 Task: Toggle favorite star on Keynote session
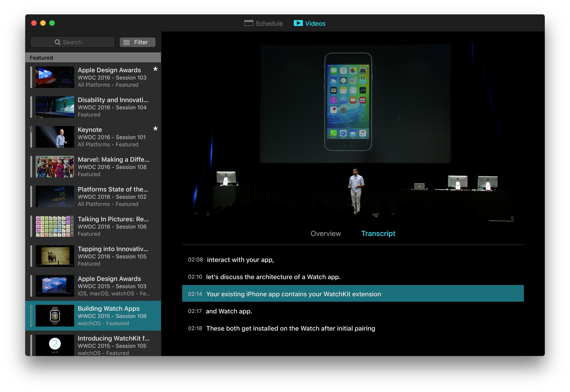pos(155,128)
